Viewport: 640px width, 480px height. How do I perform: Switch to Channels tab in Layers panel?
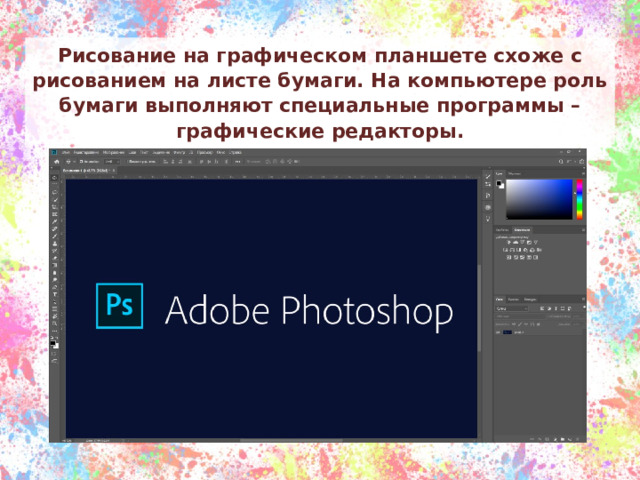(x=513, y=300)
